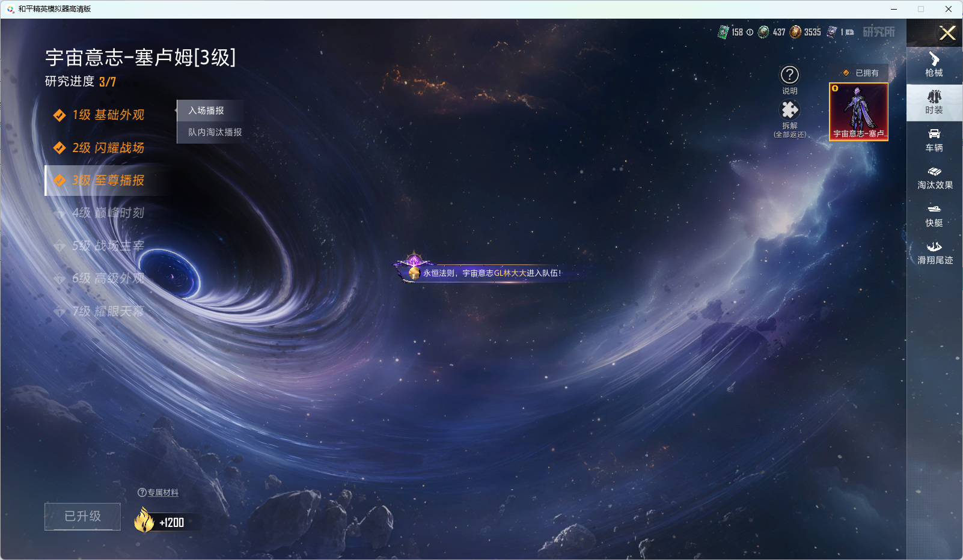Viewport: 963px width, 560px height.
Task: Select locked level 5 战场主宰
Action: click(108, 246)
